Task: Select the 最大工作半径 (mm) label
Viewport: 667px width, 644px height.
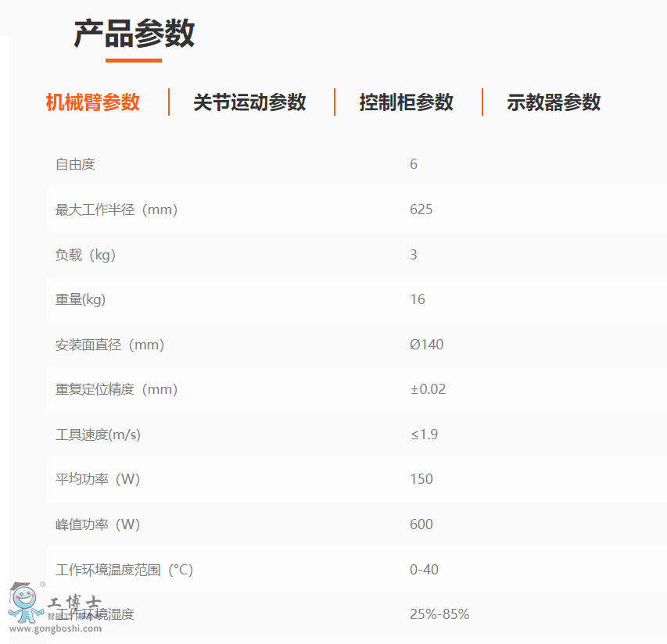Action: pyautogui.click(x=117, y=209)
